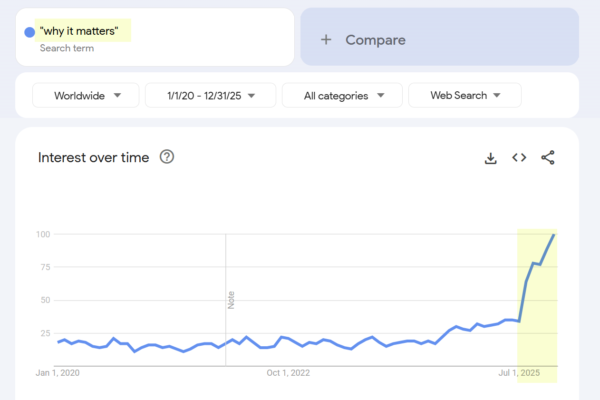
Task: Click the trend line peak at 100
Action: pos(554,235)
